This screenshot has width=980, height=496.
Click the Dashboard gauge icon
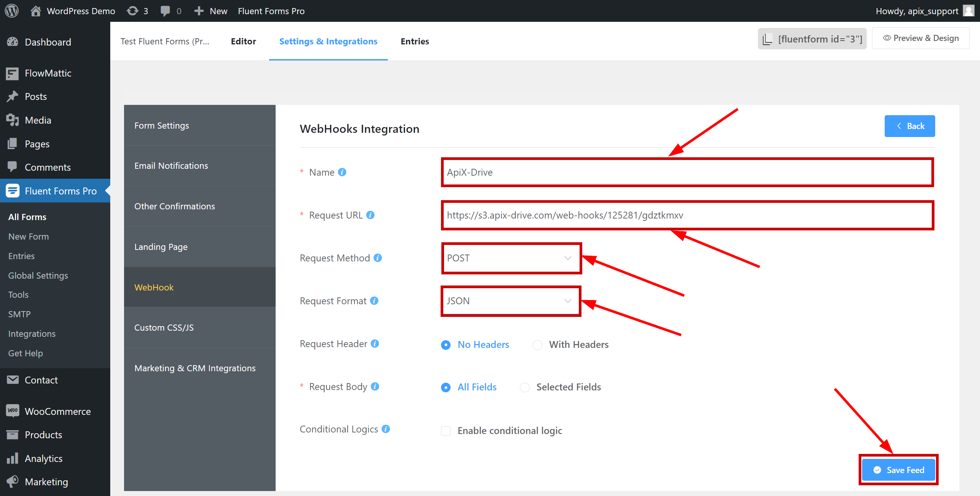tap(12, 42)
